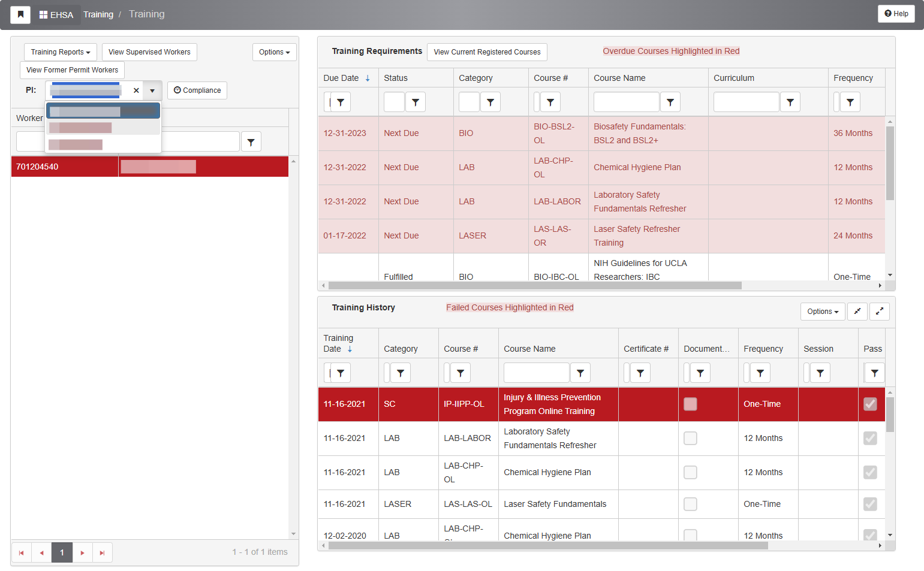Image resolution: width=924 pixels, height=571 pixels.
Task: Filter Training Requirements by Curriculum
Action: click(x=790, y=102)
